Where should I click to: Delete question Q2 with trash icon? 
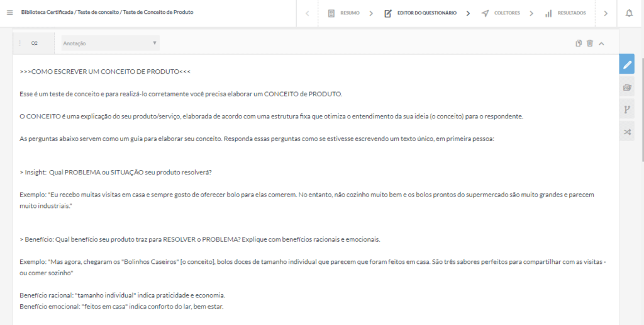pyautogui.click(x=590, y=43)
